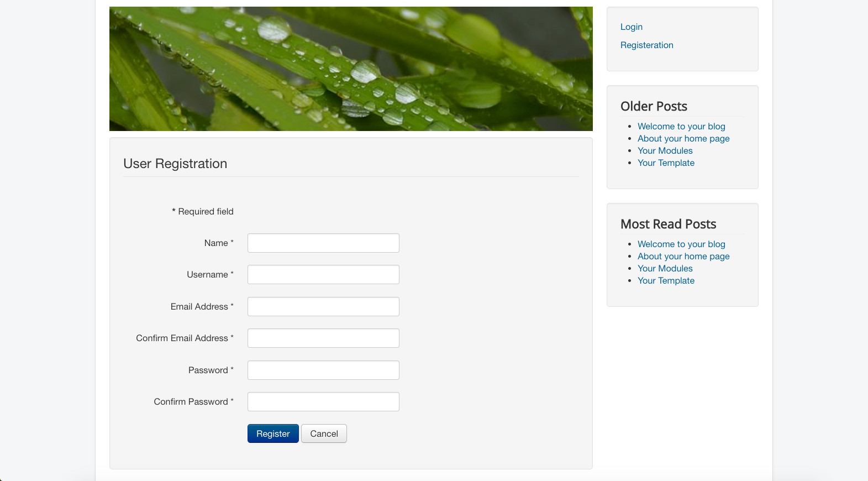Focus the Confirm Password input field
The height and width of the screenshot is (481, 868).
point(323,401)
